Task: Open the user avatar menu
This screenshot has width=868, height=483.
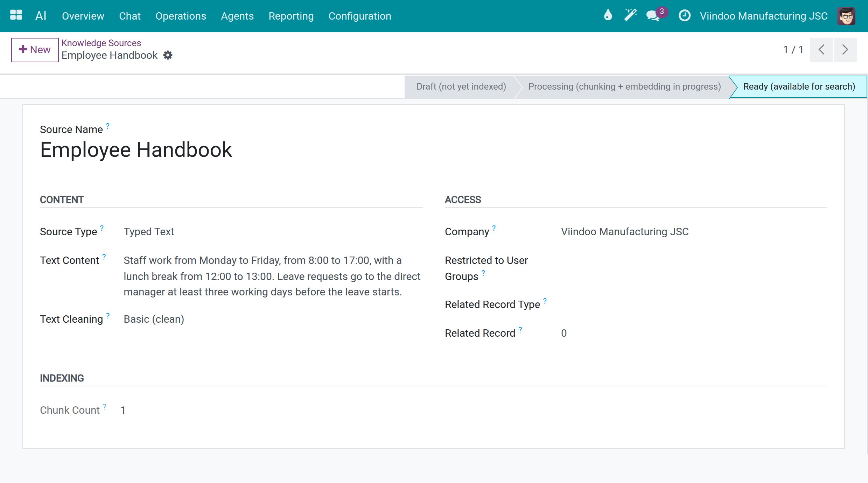Action: [x=846, y=16]
